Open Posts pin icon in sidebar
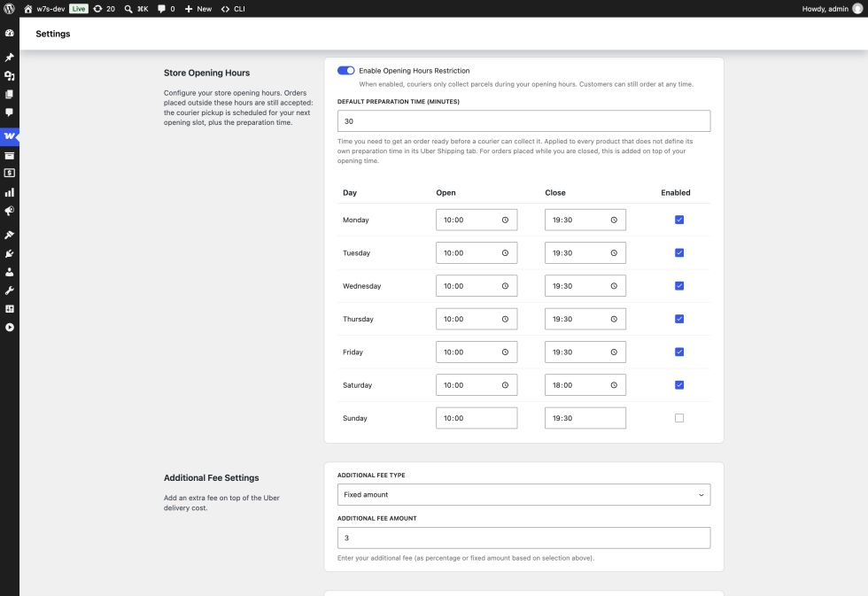The height and width of the screenshot is (596, 868). coord(10,58)
